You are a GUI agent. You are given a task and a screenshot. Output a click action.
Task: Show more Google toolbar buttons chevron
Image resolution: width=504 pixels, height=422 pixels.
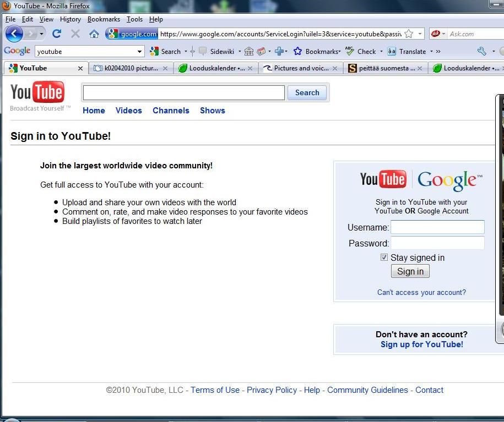point(438,51)
